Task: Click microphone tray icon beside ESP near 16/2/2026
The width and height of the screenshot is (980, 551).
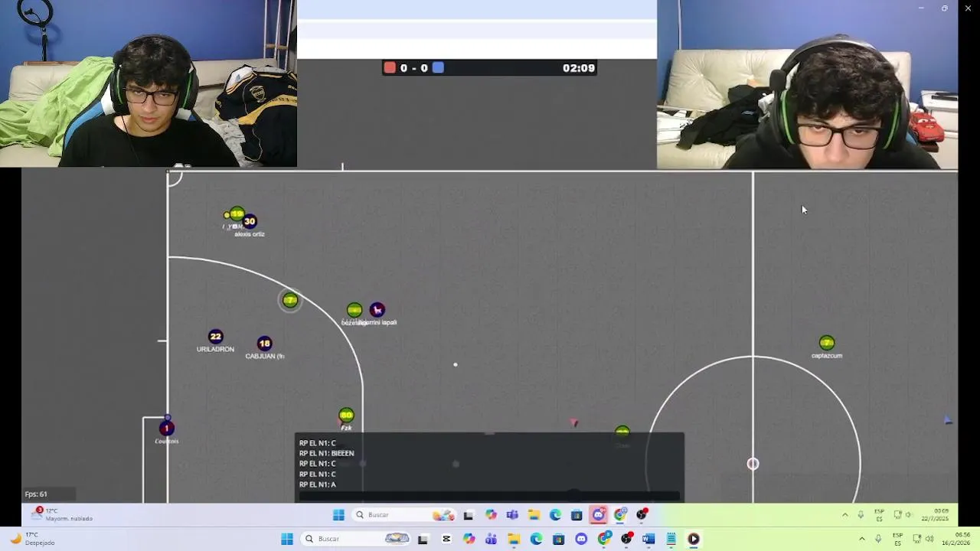Action: tap(878, 539)
